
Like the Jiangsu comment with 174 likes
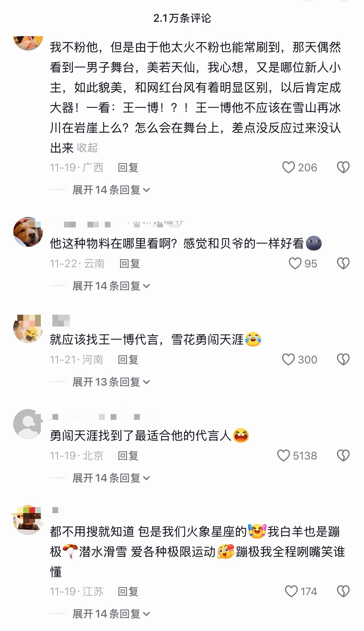pyautogui.click(x=291, y=591)
